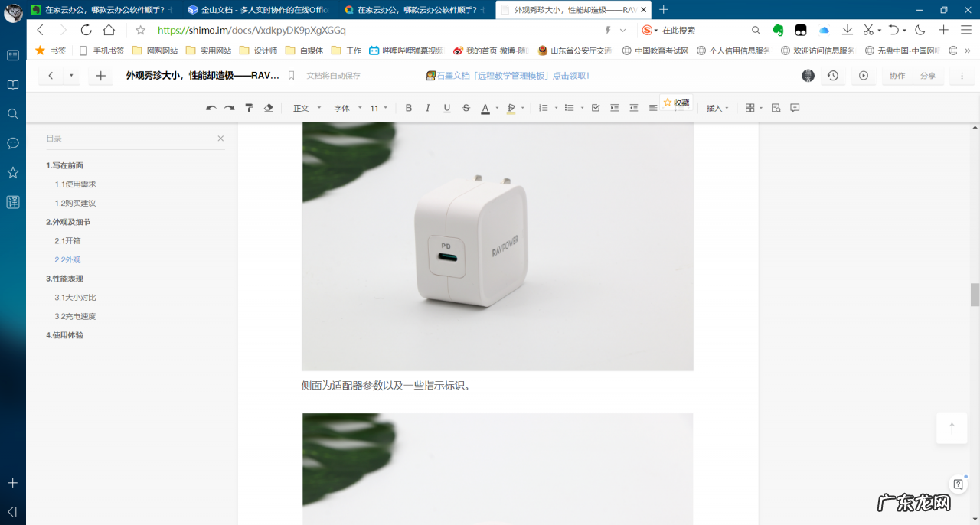Toggle the numbered list

(x=544, y=108)
